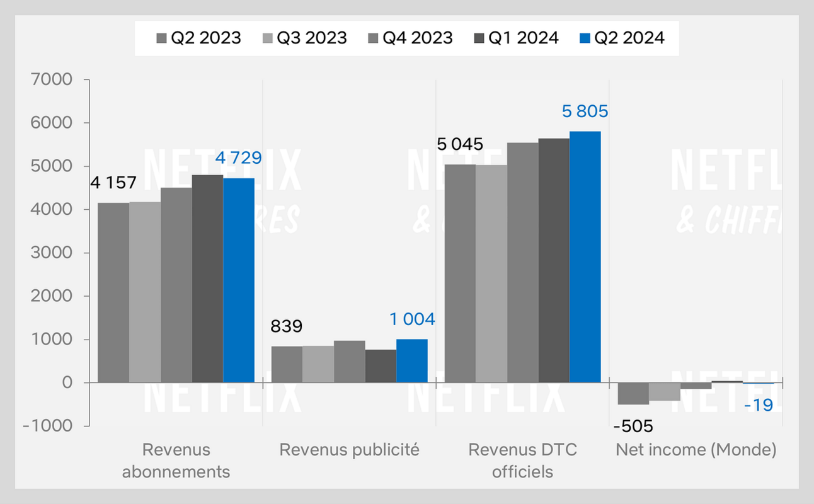Select Q1 2024 bar in Revenus DTC officiels
This screenshot has width=814, height=504.
554,260
